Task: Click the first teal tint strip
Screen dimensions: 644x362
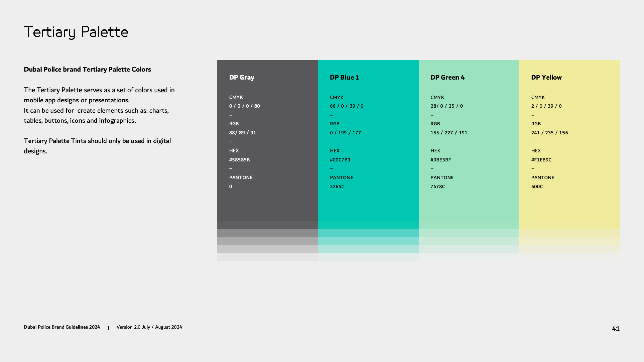Action: click(x=368, y=233)
